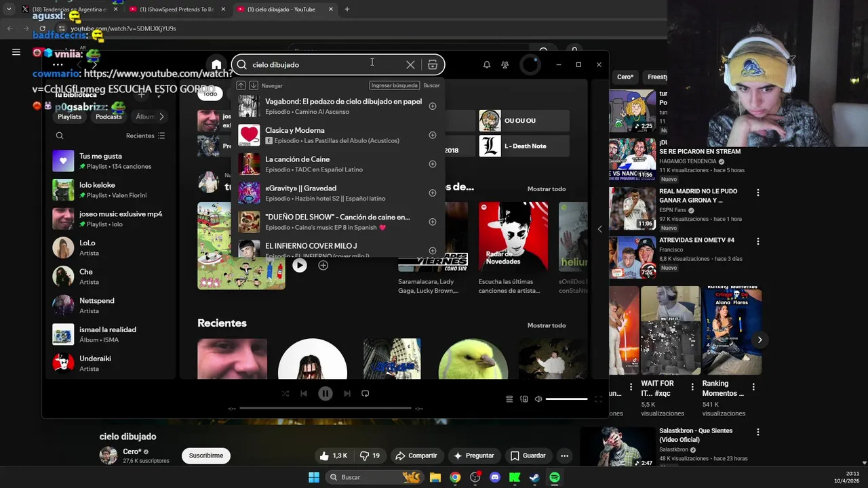Dislike the cielo dibujado YouTube video
This screenshot has width=868, height=488.
tap(370, 455)
